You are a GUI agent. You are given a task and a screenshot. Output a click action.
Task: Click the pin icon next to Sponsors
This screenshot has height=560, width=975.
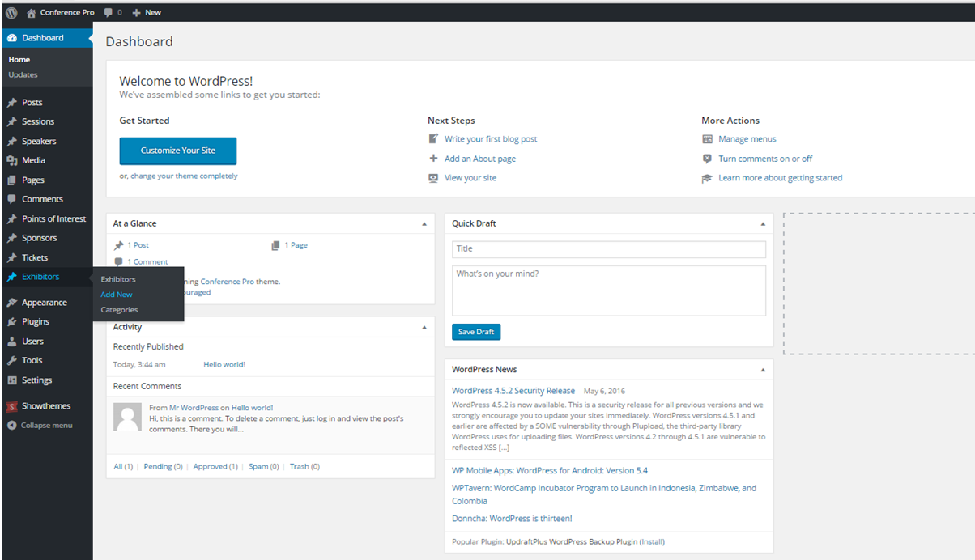tap(11, 238)
